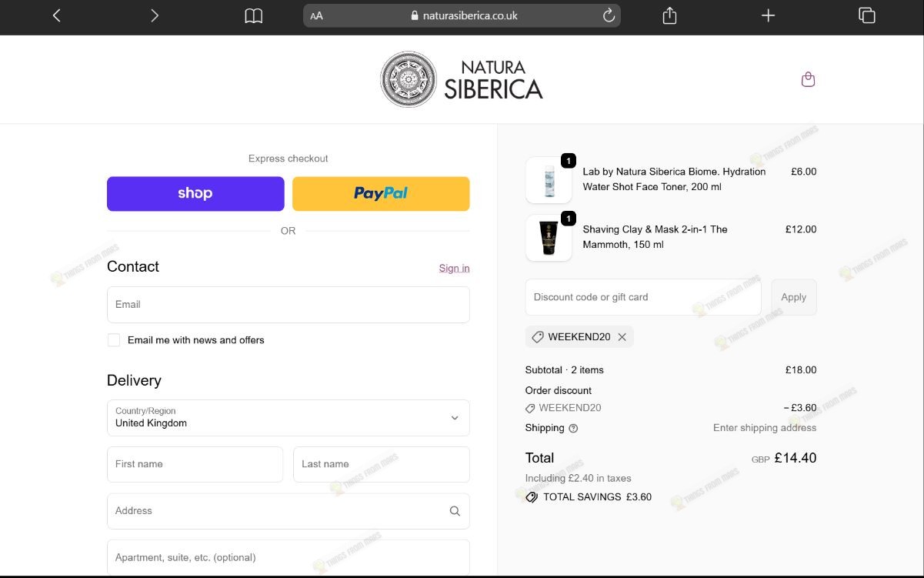
Task: Go forward with the browser forward arrow
Action: click(155, 15)
